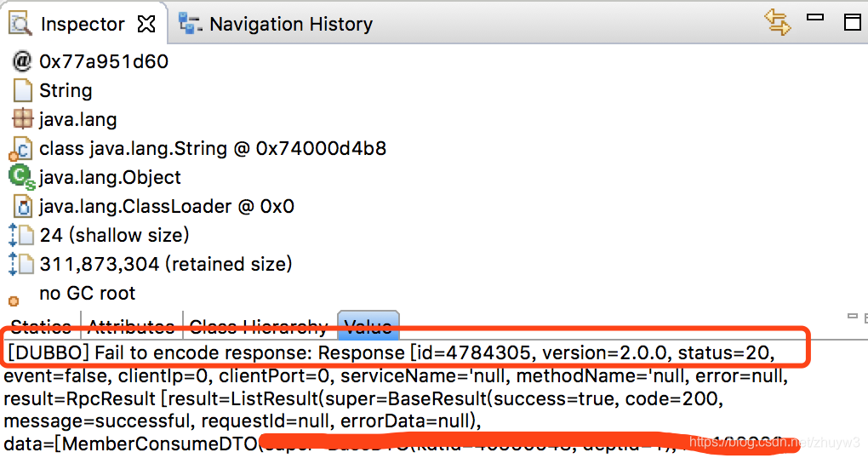Minimize the Inspector view panel
This screenshot has width=868, height=458.
point(815,18)
